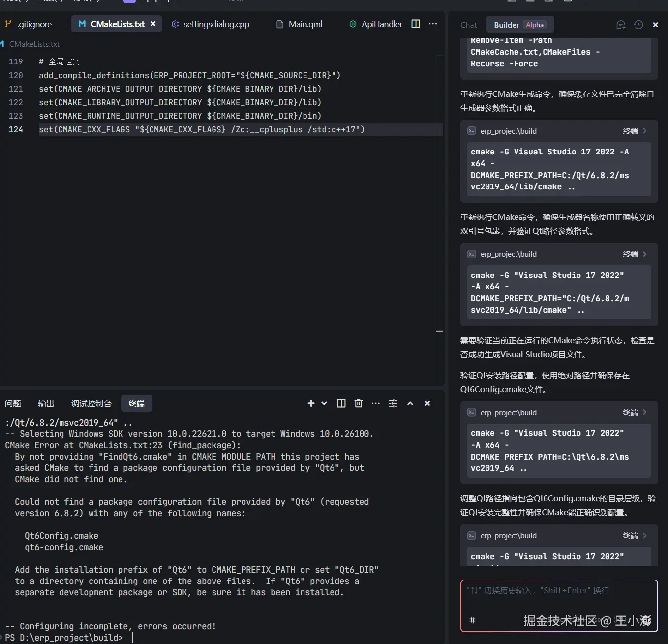Viewport: 668px width, 644px height.
Task: Open the editor tabs more actions menu
Action: (x=433, y=24)
